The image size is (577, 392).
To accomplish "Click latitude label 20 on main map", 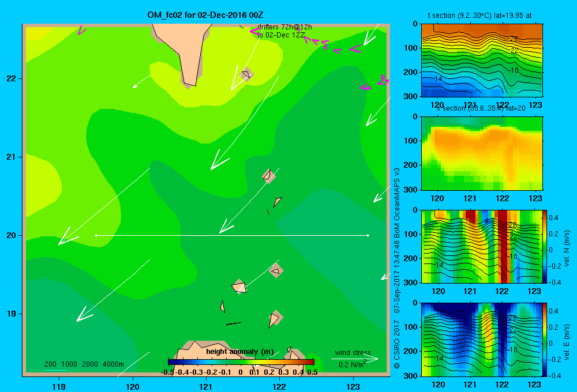I will 12,235.
